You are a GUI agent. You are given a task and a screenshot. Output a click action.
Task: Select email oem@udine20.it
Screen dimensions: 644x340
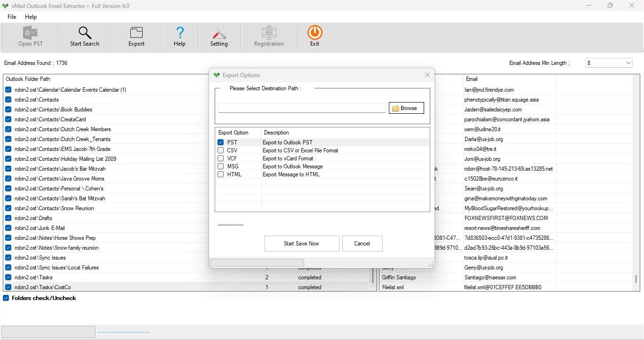pos(483,129)
